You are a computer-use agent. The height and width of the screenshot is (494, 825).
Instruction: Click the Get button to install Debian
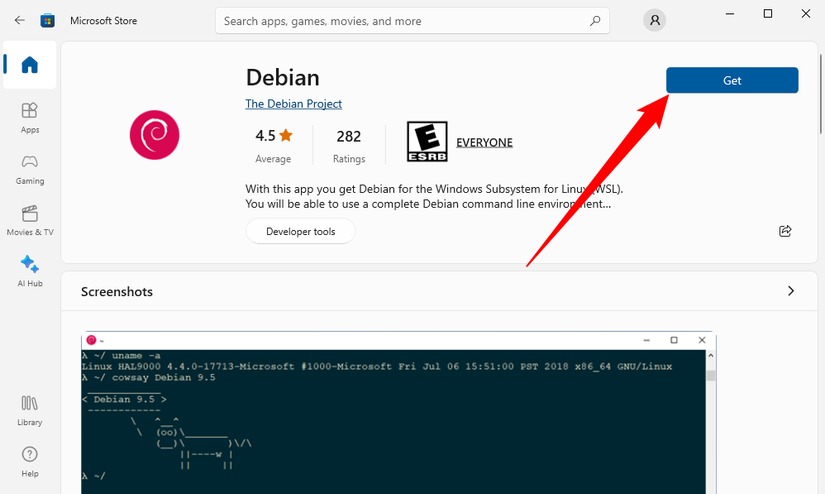click(732, 80)
